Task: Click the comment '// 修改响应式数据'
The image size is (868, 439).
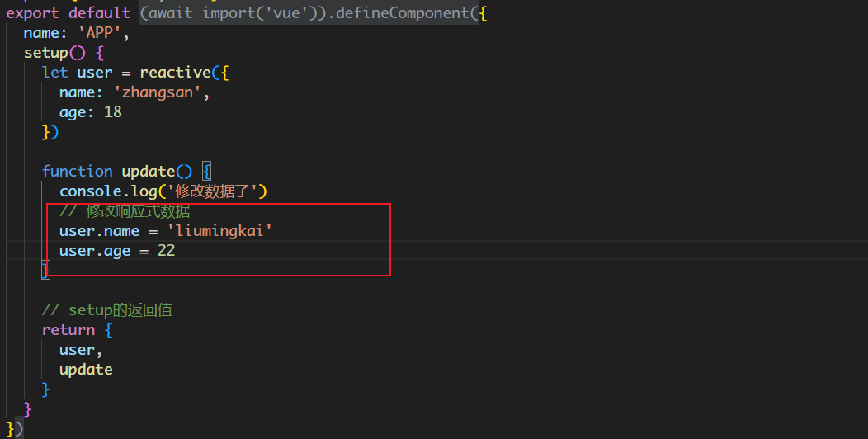Action: tap(125, 211)
